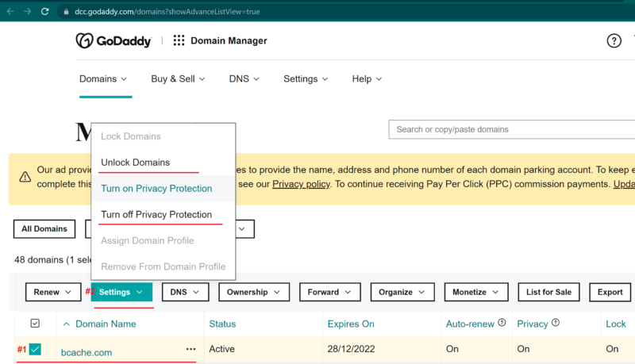635x364 pixels.
Task: Open the filter dropdown chevron behind the menu
Action: (x=242, y=229)
